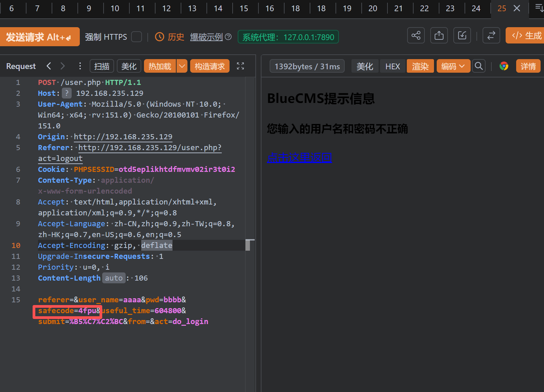Toggle the auto tag next to Content-Length
Image resolution: width=544 pixels, height=392 pixels.
[114, 278]
